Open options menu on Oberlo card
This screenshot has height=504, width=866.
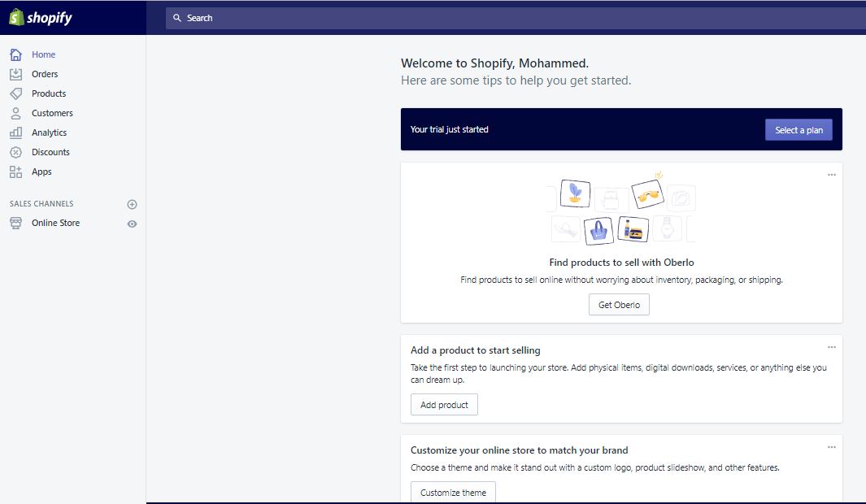coord(831,175)
